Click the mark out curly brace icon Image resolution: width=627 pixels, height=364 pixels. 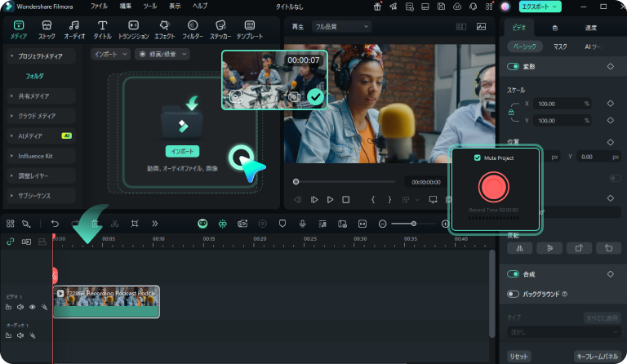[389, 199]
